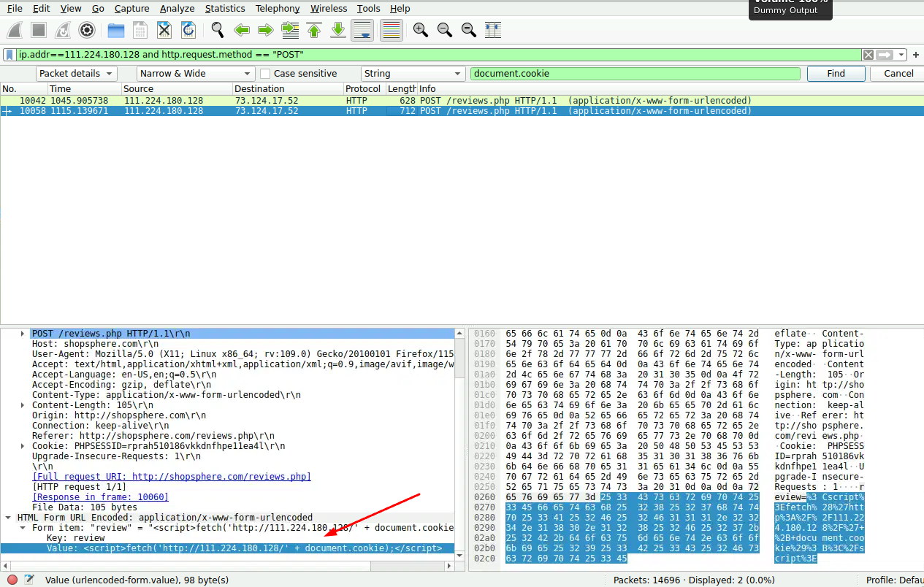Open the Wireless menu
The image size is (924, 587).
tap(329, 9)
